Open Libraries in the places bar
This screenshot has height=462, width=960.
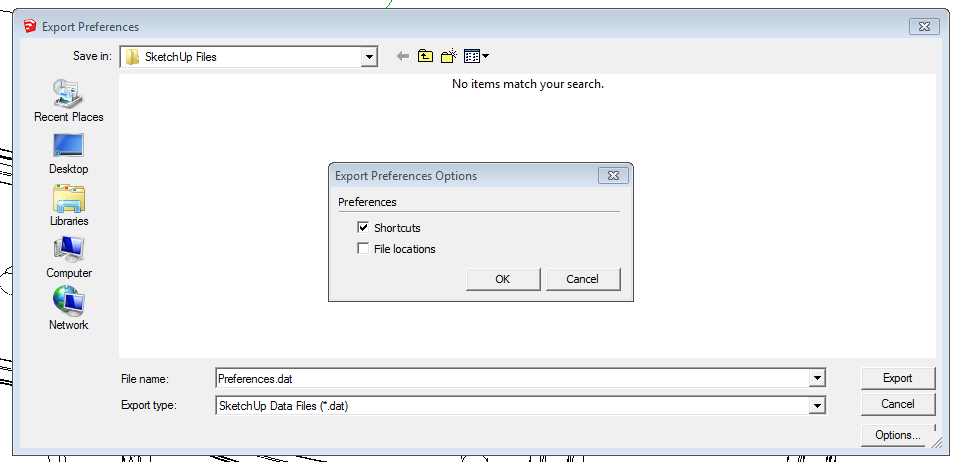(69, 206)
